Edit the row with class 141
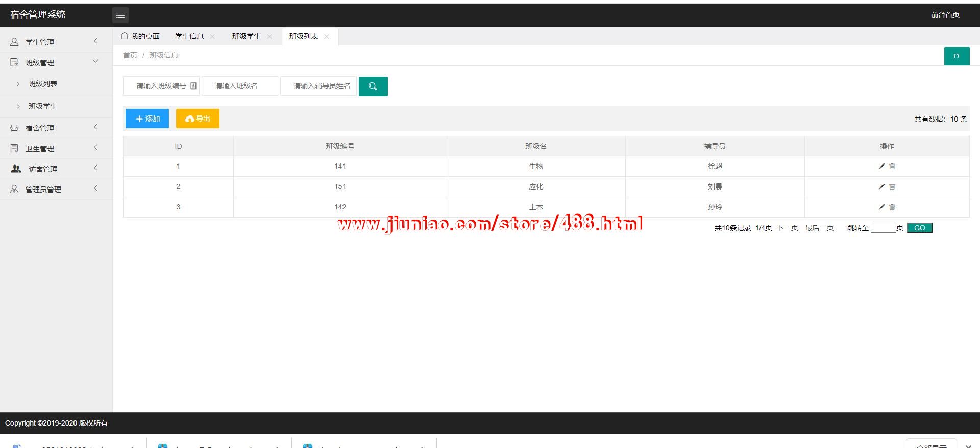980x448 pixels. (x=881, y=166)
